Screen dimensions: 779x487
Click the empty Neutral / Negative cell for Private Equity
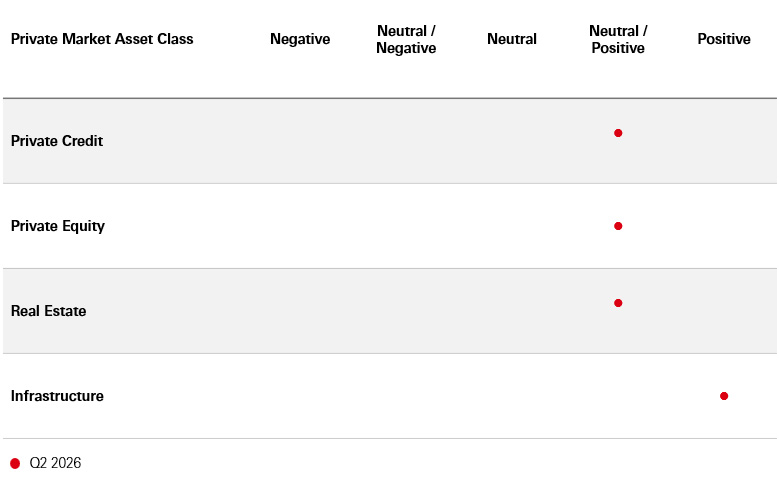tap(406, 226)
